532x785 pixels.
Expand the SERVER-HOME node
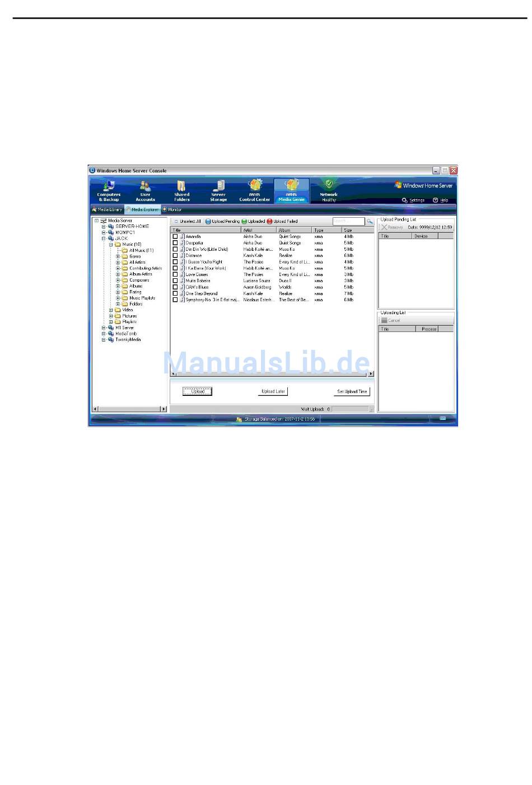[x=104, y=226]
